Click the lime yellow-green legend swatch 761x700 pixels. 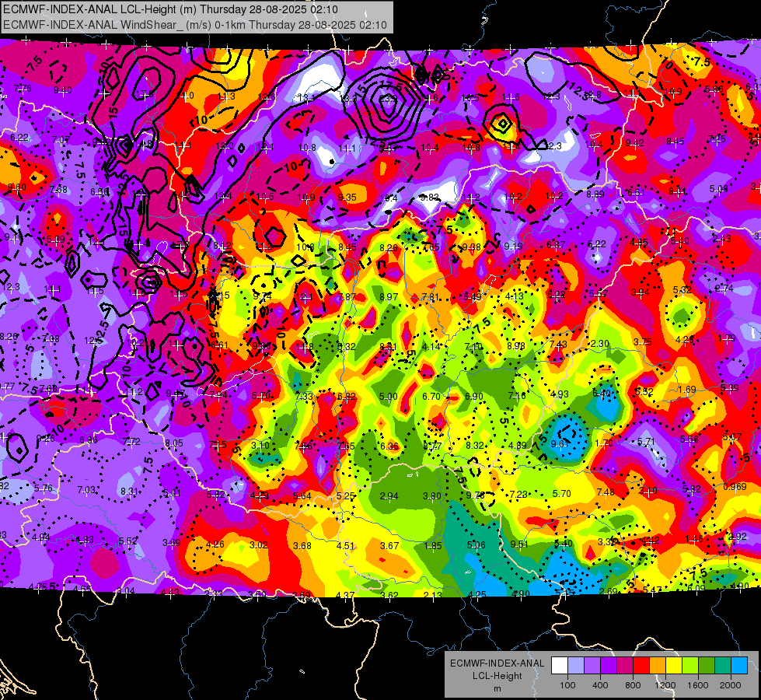(690, 666)
